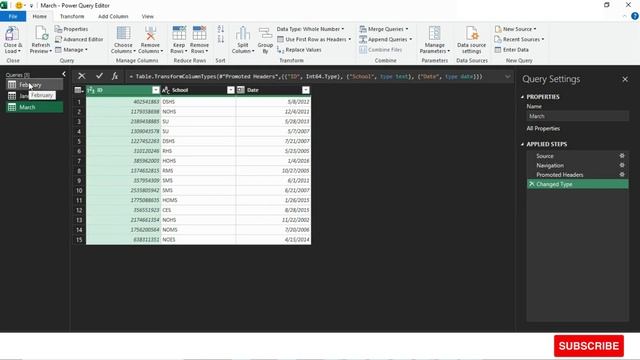640x360 pixels.
Task: Click Replace Values
Action: [299, 49]
